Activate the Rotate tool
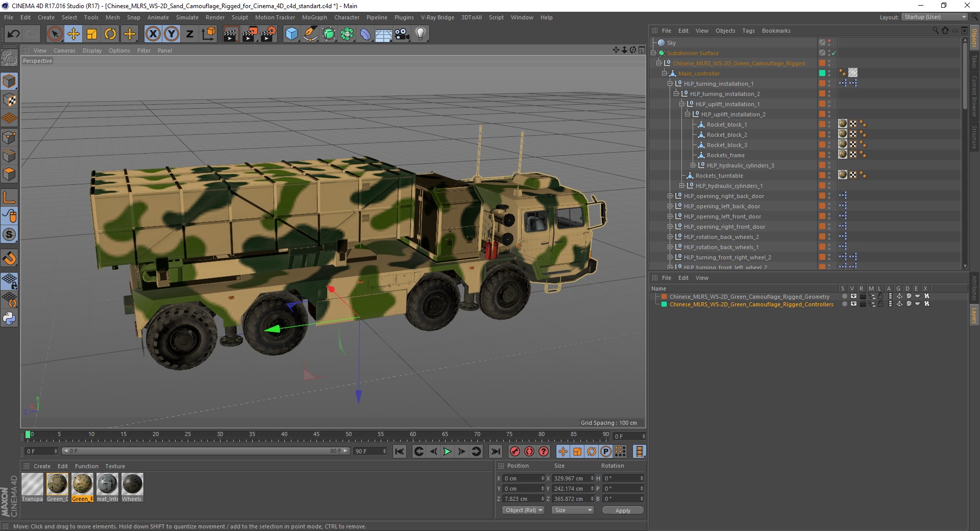Screen dimensions: 980x531 pos(110,34)
